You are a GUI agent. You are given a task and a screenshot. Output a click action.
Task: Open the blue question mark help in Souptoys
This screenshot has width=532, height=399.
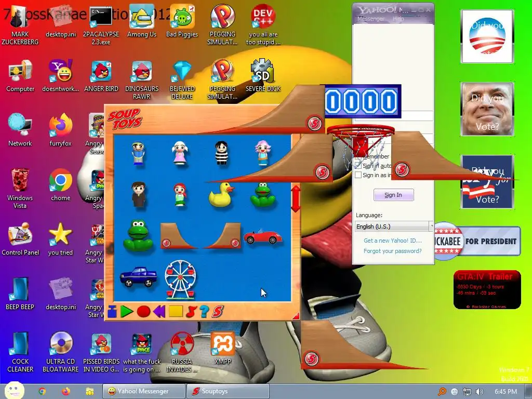click(x=204, y=312)
